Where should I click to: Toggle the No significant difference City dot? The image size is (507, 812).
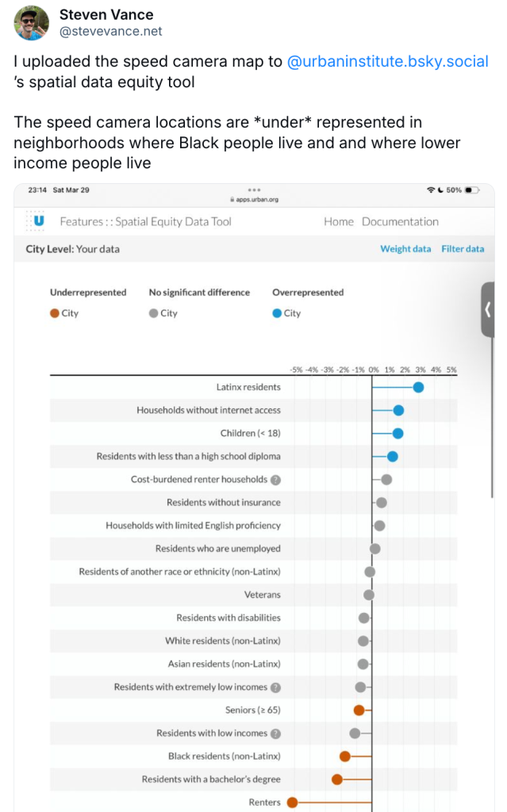coord(154,313)
